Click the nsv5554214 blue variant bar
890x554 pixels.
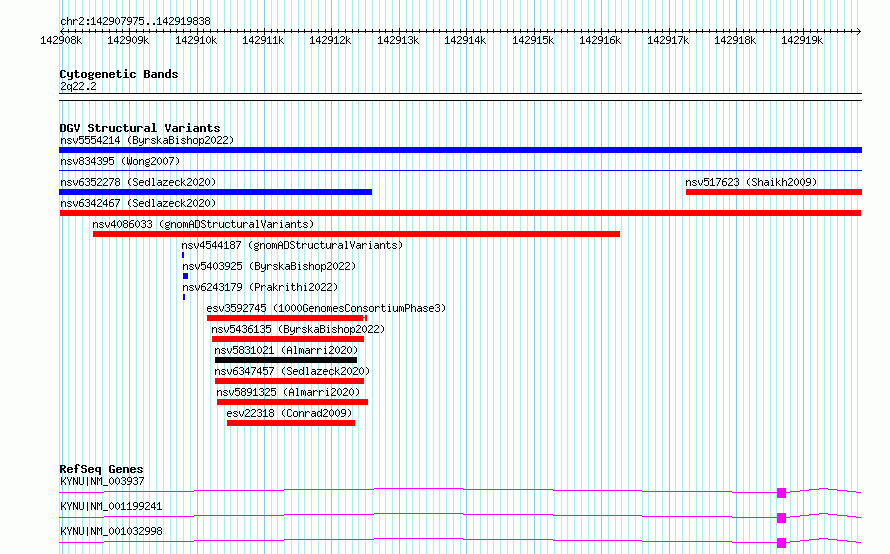[460, 150]
